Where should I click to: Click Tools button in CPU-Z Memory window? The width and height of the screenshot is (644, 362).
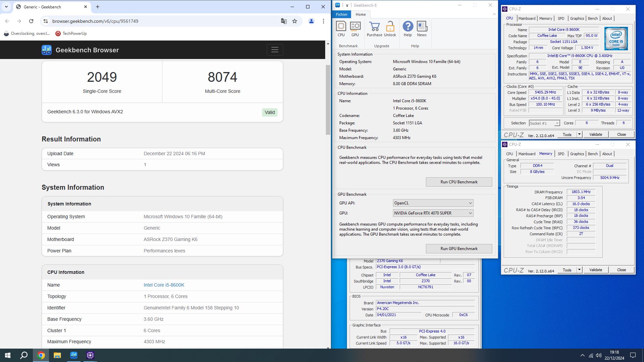pyautogui.click(x=567, y=270)
